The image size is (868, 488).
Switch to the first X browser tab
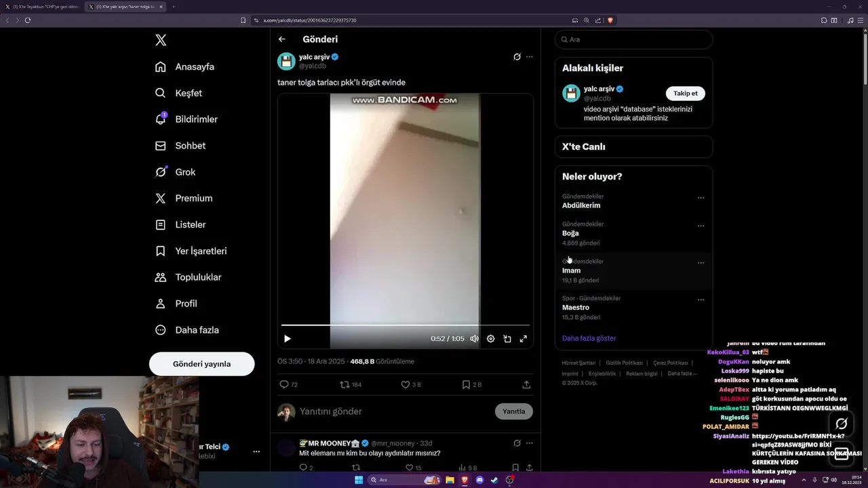43,7
